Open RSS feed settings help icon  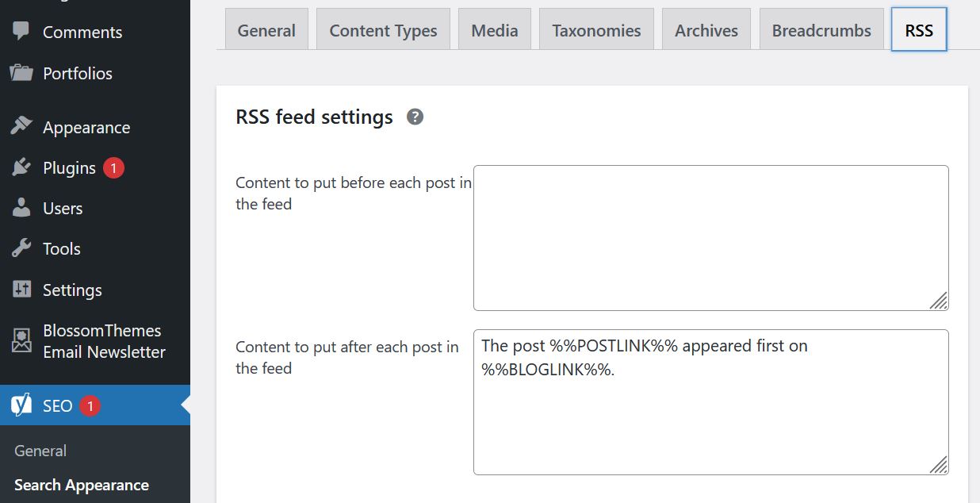tap(415, 117)
